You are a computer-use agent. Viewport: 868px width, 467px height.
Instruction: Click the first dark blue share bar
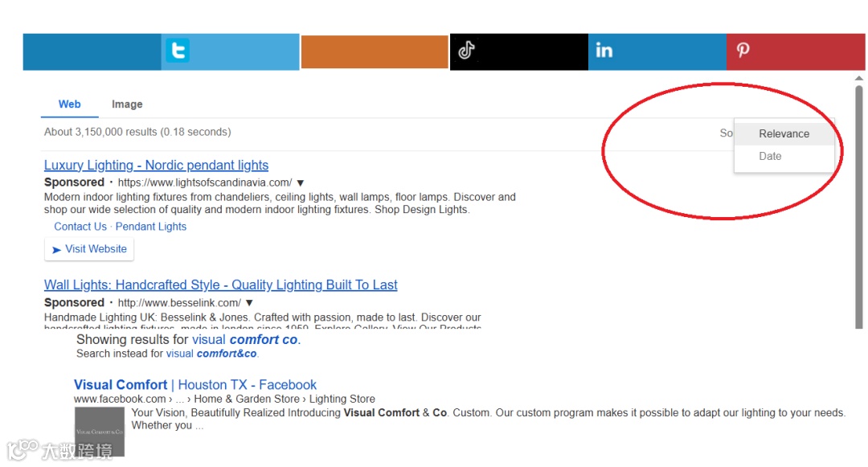point(92,52)
